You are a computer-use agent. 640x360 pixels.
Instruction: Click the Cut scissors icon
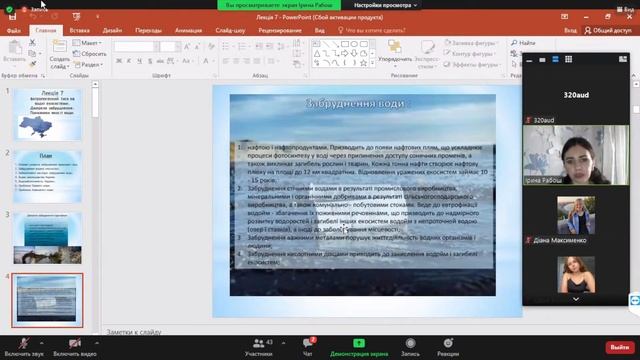click(x=33, y=42)
